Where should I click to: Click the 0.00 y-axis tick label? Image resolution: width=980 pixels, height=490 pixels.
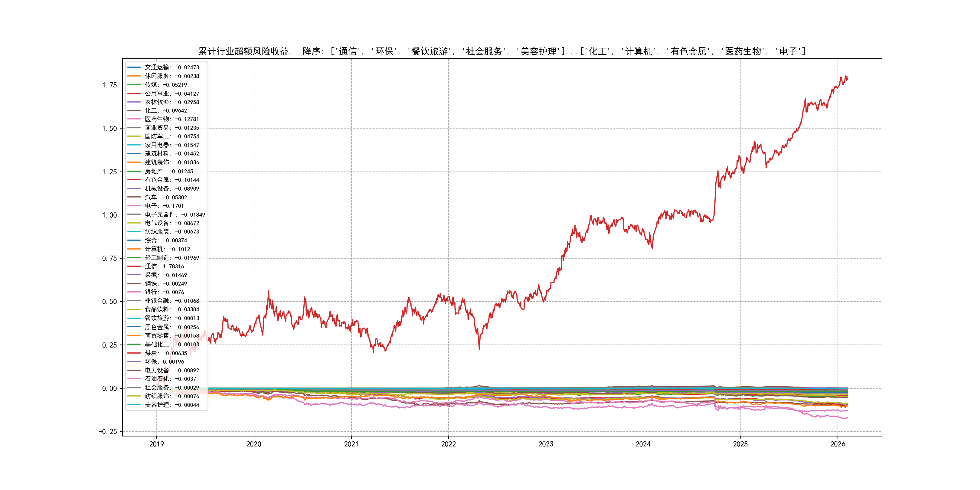click(109, 388)
